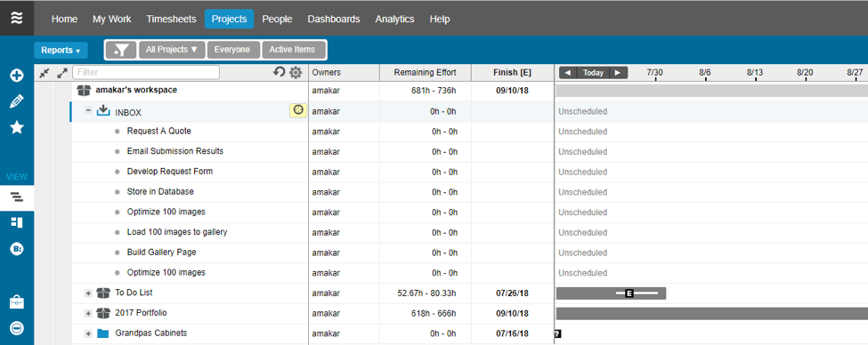Select the Load 100 images to gallery task
Screen dimensions: 868x345
coord(177,232)
